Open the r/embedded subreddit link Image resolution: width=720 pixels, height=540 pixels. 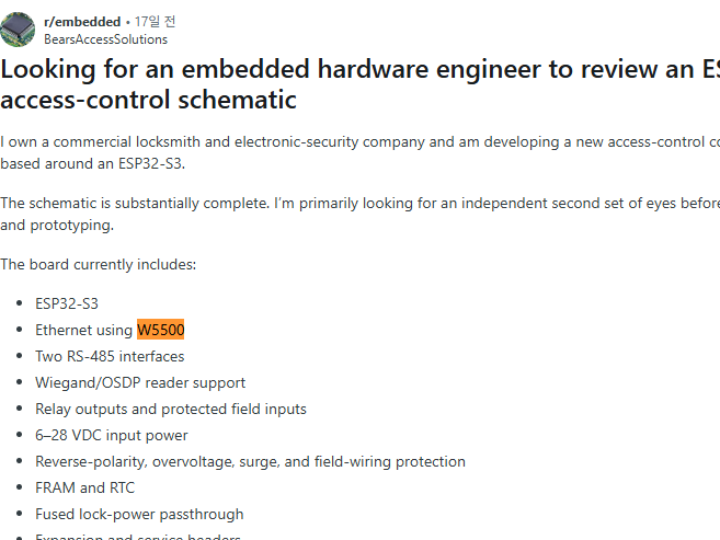[82, 22]
